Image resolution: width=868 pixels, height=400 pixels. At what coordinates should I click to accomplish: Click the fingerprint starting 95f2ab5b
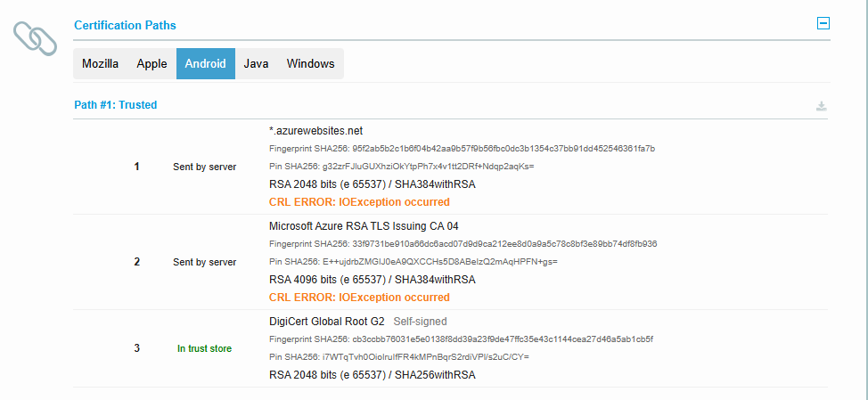[463, 149]
